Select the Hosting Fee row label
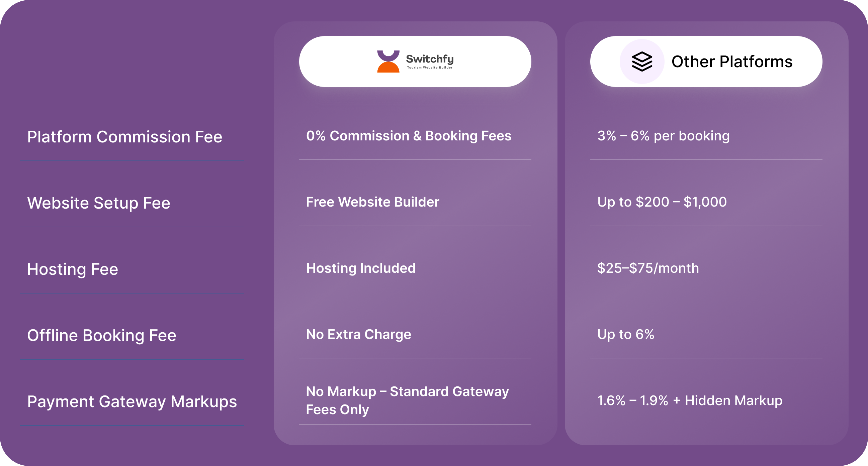This screenshot has width=868, height=466. (x=73, y=269)
